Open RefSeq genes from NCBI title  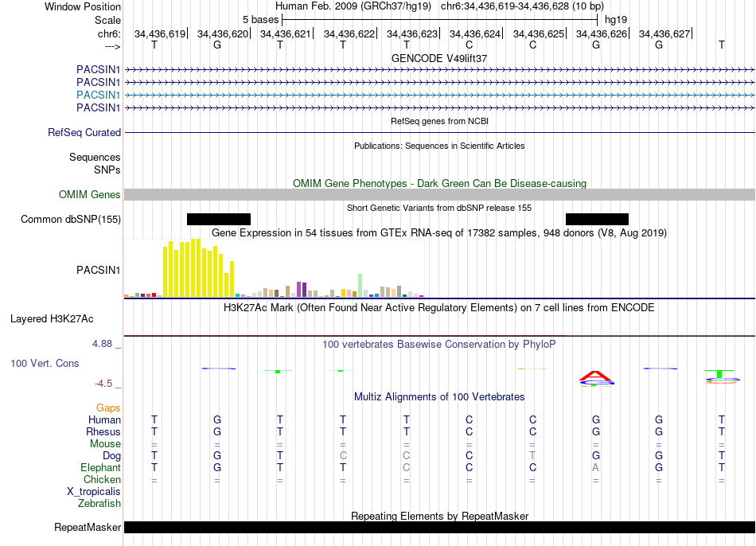pyautogui.click(x=439, y=121)
